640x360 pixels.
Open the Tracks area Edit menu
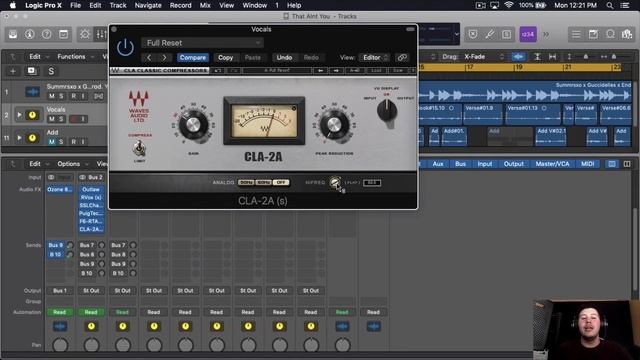click(35, 57)
